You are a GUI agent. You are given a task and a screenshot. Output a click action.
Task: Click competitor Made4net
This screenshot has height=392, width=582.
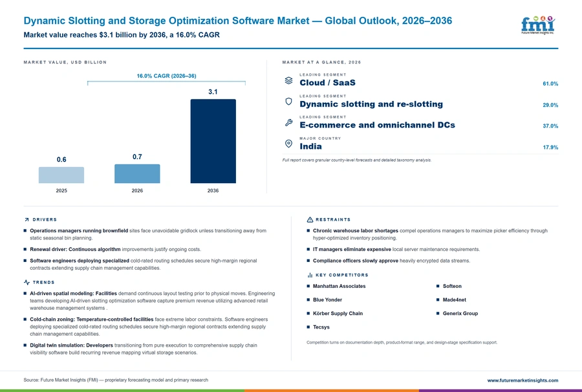tap(455, 300)
